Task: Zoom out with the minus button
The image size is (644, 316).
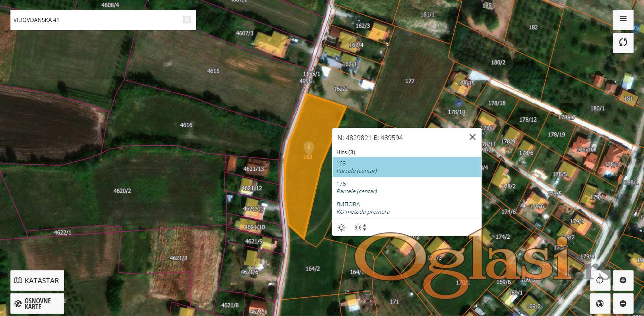Action: click(x=623, y=303)
